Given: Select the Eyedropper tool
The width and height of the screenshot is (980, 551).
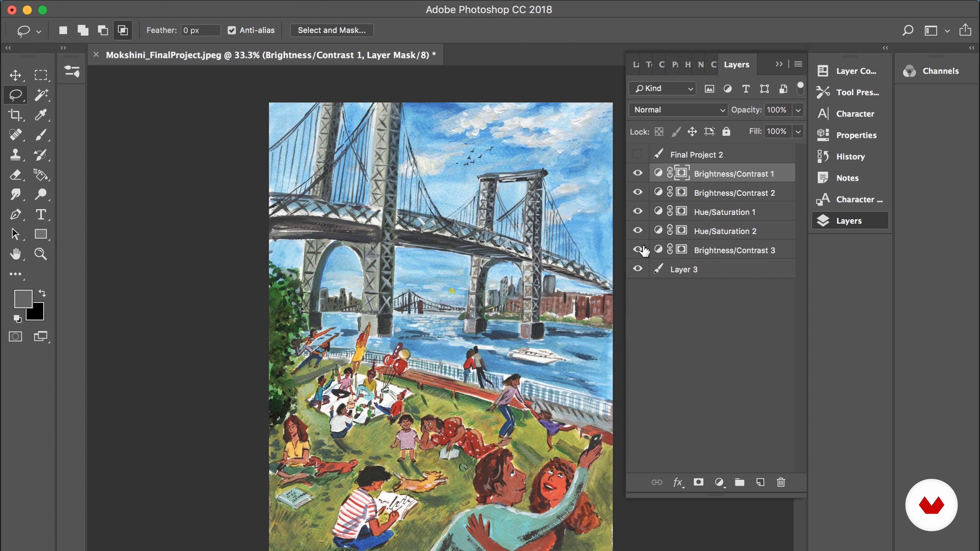Looking at the screenshot, I should (x=41, y=115).
